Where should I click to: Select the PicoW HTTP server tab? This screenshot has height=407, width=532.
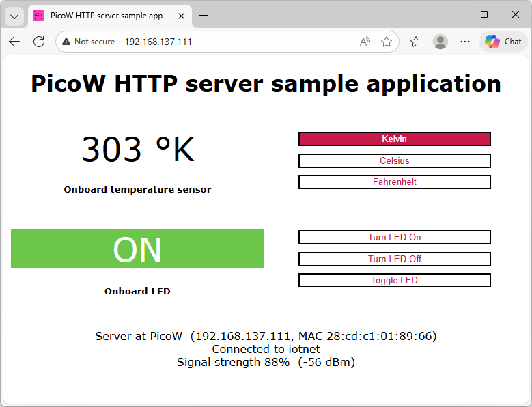pos(106,16)
